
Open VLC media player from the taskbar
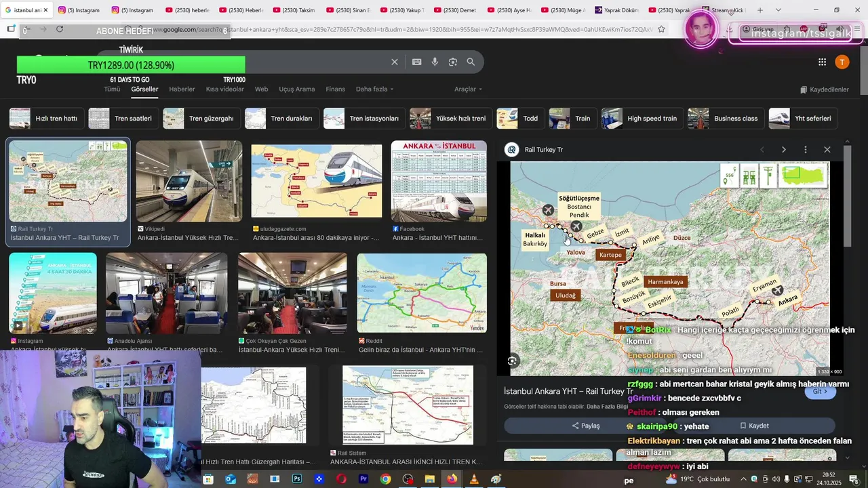[x=474, y=479]
